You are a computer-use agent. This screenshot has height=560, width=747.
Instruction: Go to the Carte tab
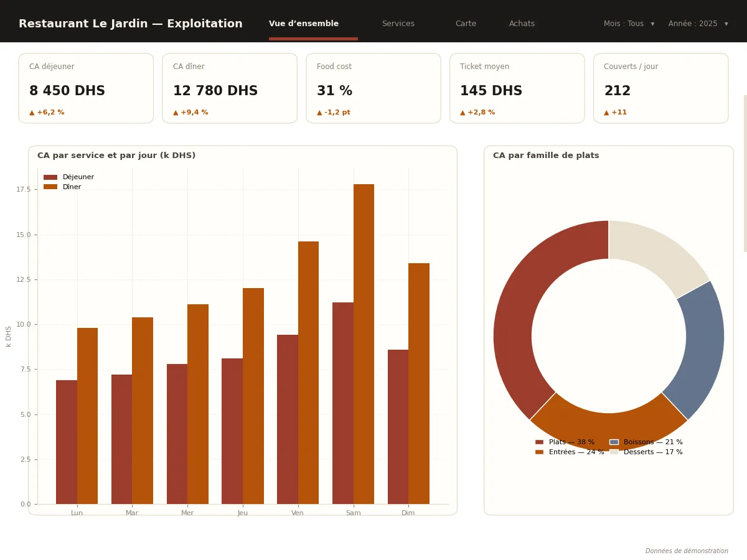pyautogui.click(x=466, y=24)
